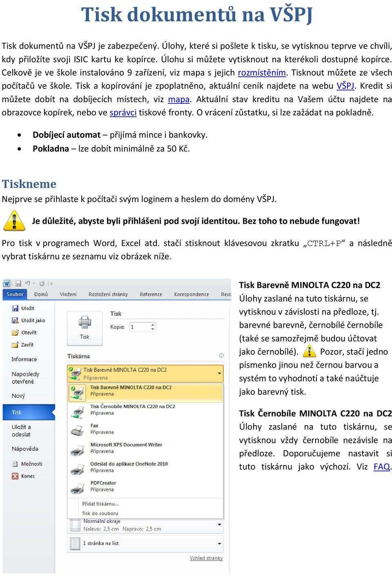The height and width of the screenshot is (576, 392).
Task: Follow the rozmístěním hyperlink
Action: [262, 73]
